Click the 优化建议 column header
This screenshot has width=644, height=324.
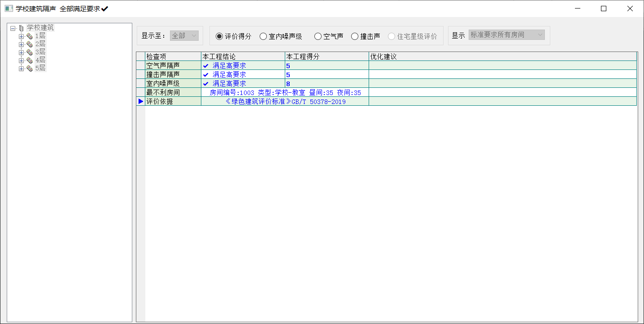(x=502, y=56)
